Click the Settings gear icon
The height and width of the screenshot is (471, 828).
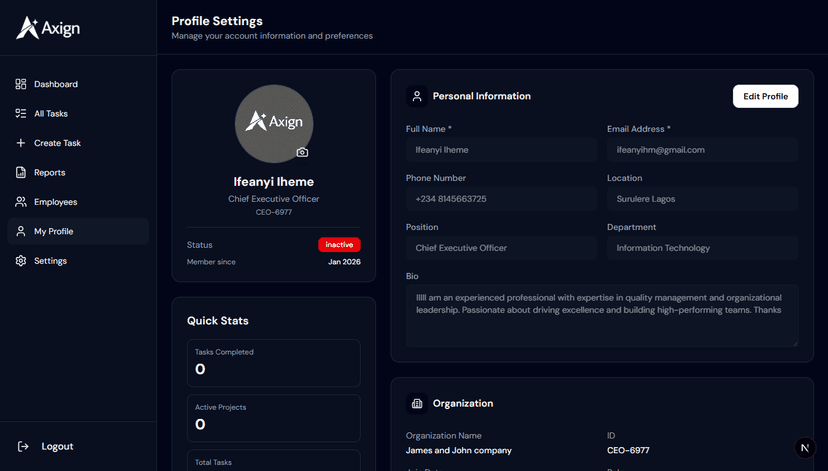tap(21, 261)
